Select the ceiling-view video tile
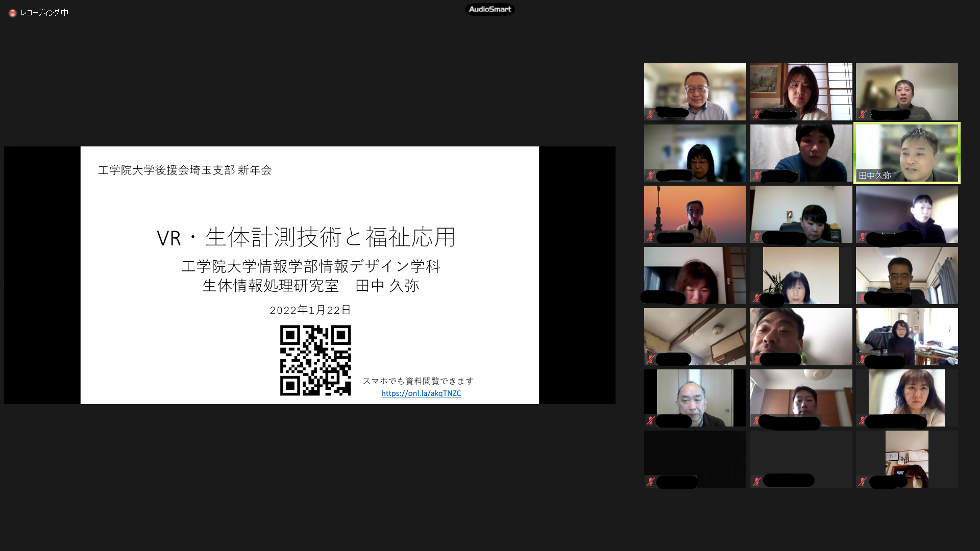Image resolution: width=980 pixels, height=551 pixels. pyautogui.click(x=695, y=337)
